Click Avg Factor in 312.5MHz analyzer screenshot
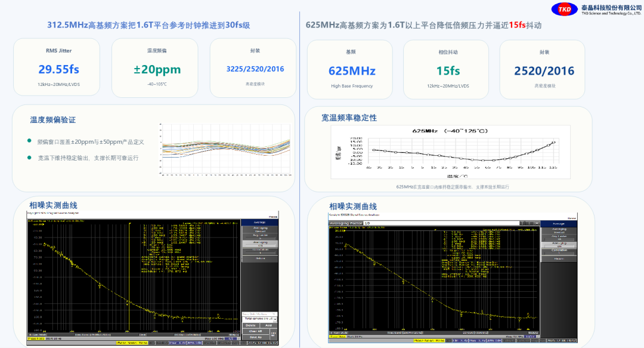The height and width of the screenshot is (348, 644). pyautogui.click(x=260, y=236)
